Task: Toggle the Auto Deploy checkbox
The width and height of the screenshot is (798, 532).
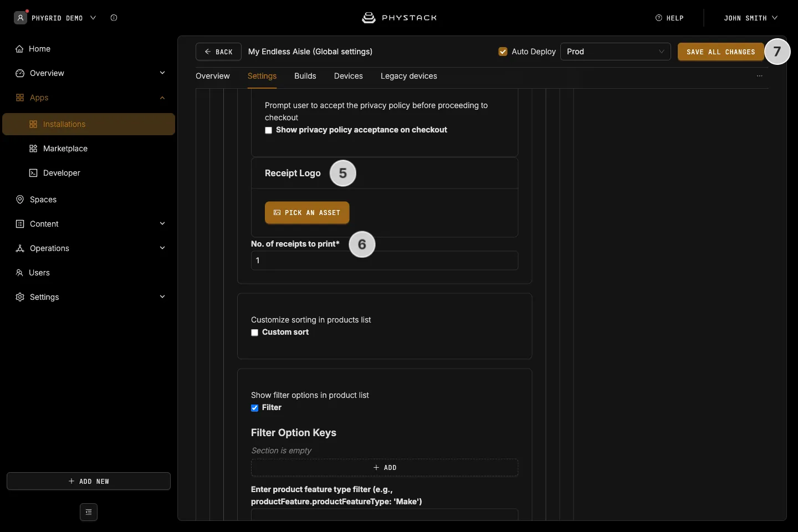Action: click(503, 52)
